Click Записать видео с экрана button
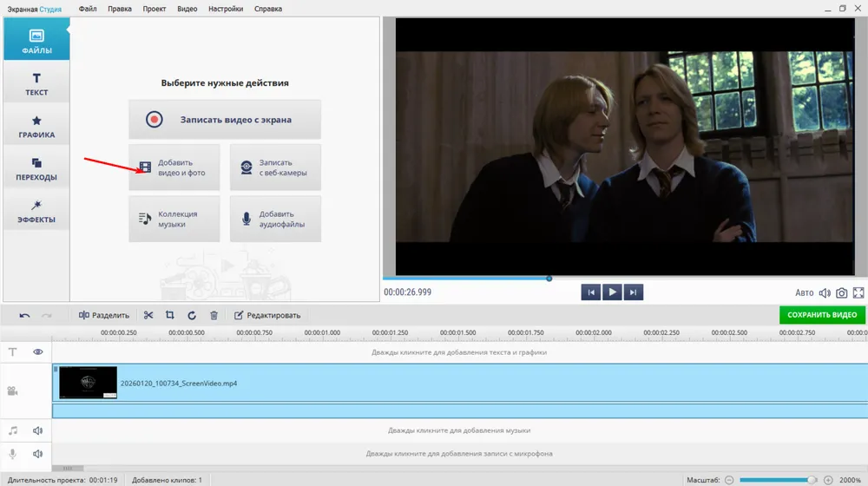Image resolution: width=868 pixels, height=486 pixels. click(225, 120)
